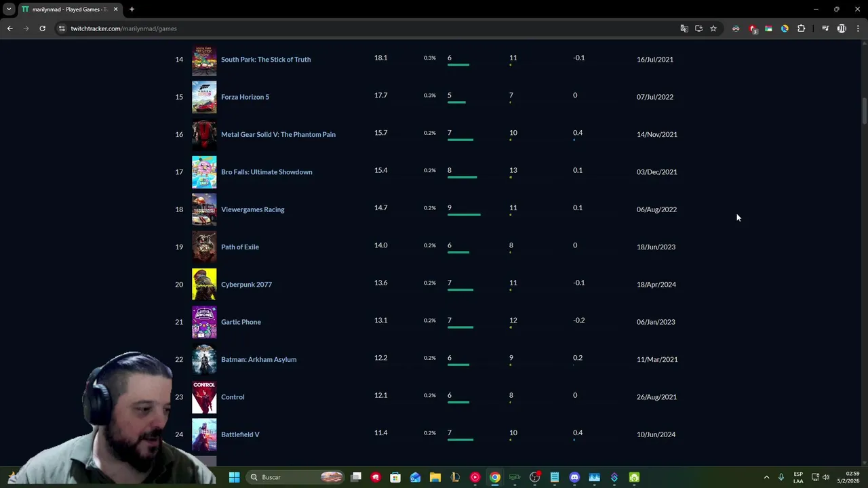Viewport: 868px width, 488px height.
Task: Click the Gartic Phone box art
Action: (204, 322)
